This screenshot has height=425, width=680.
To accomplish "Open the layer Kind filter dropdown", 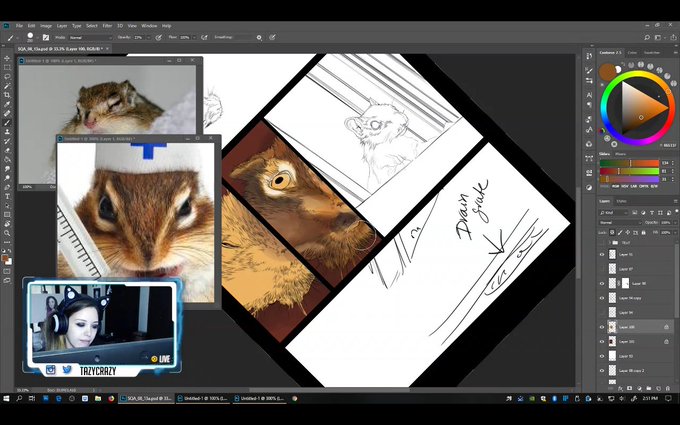I will click(613, 213).
